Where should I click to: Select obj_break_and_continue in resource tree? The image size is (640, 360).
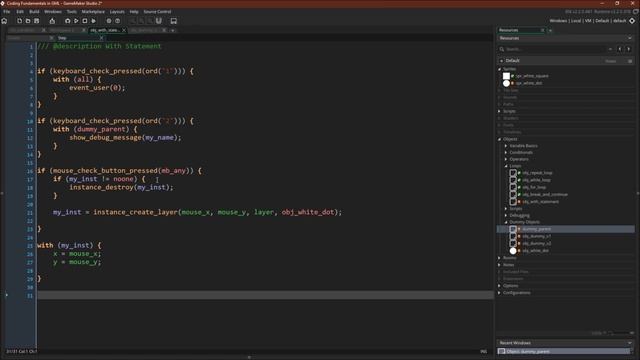pyautogui.click(x=545, y=195)
